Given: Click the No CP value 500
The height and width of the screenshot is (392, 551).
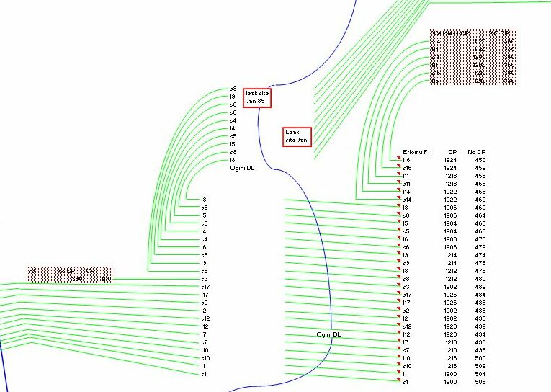Looking at the screenshot, I should (x=480, y=358).
